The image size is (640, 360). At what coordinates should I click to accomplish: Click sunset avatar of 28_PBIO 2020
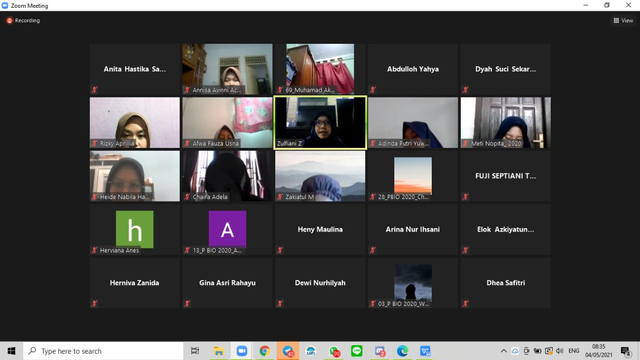(413, 176)
